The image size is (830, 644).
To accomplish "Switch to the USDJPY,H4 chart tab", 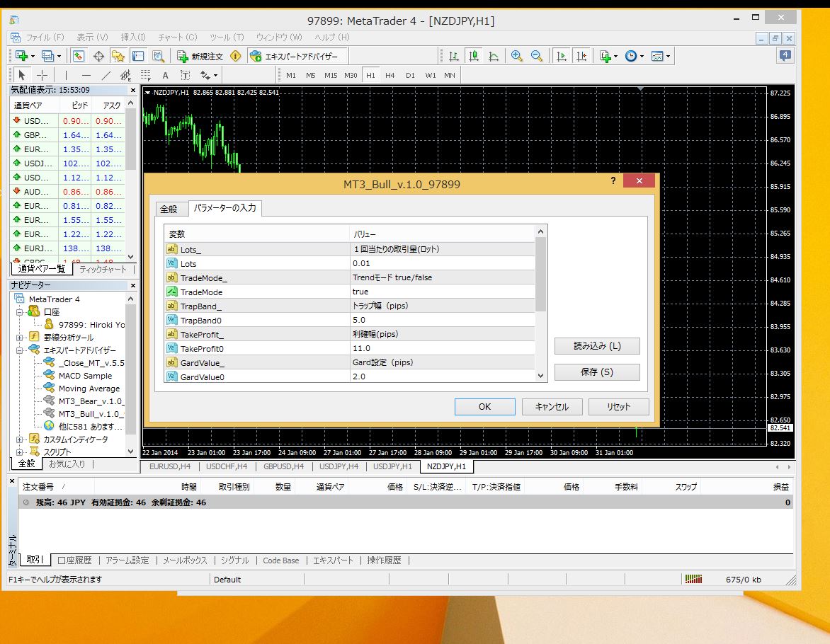I will 339,466.
